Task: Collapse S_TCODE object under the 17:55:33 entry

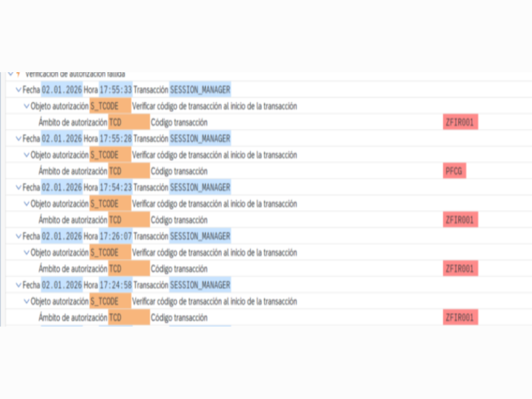Action: (27, 106)
